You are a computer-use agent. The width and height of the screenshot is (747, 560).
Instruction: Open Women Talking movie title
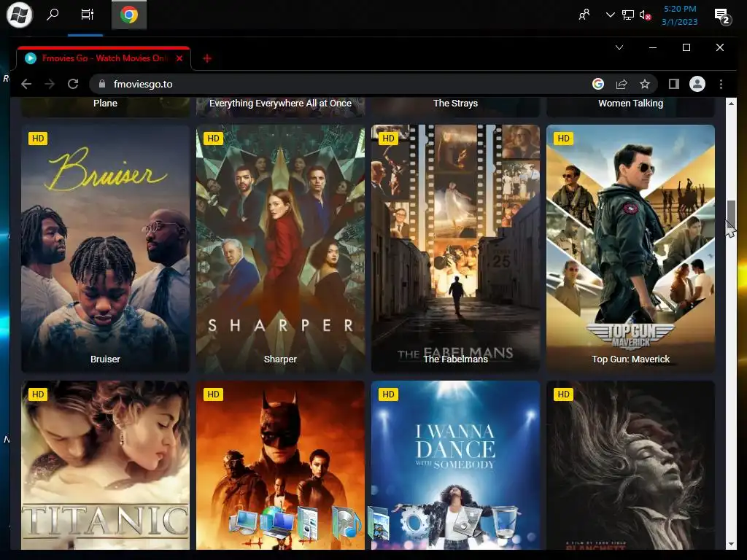pyautogui.click(x=630, y=104)
